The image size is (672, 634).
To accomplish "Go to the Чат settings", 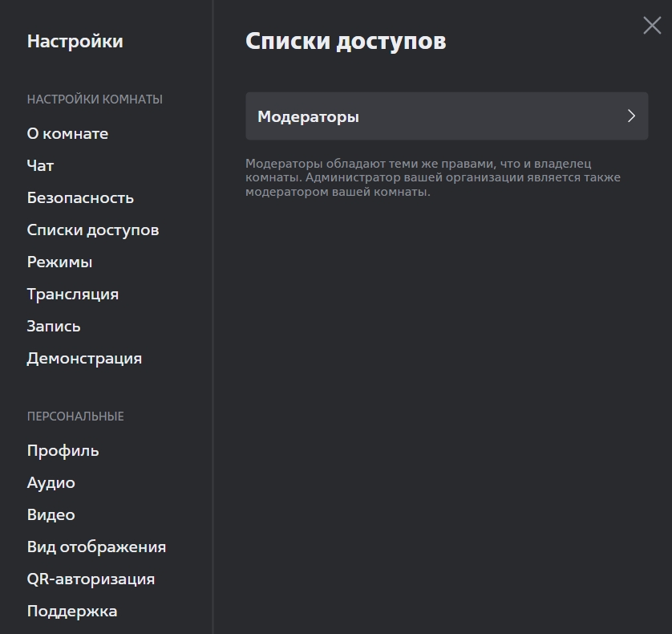I will pyautogui.click(x=40, y=165).
